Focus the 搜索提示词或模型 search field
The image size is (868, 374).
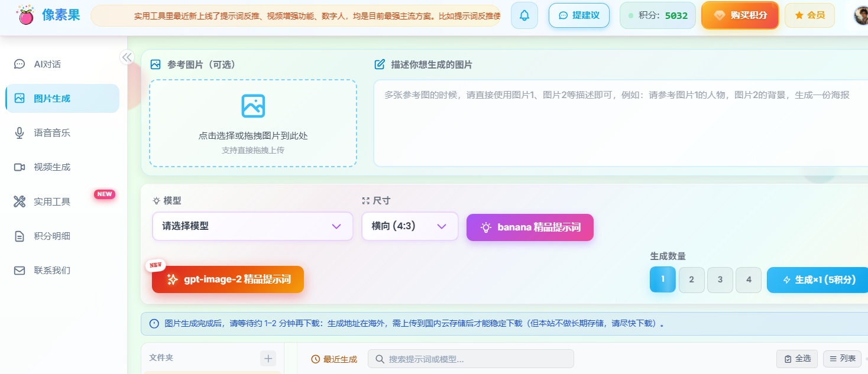[471, 359]
